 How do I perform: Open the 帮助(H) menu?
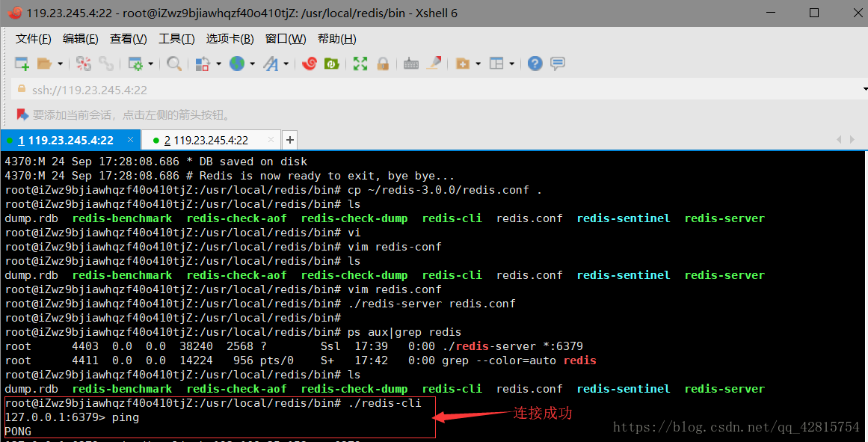pos(336,39)
